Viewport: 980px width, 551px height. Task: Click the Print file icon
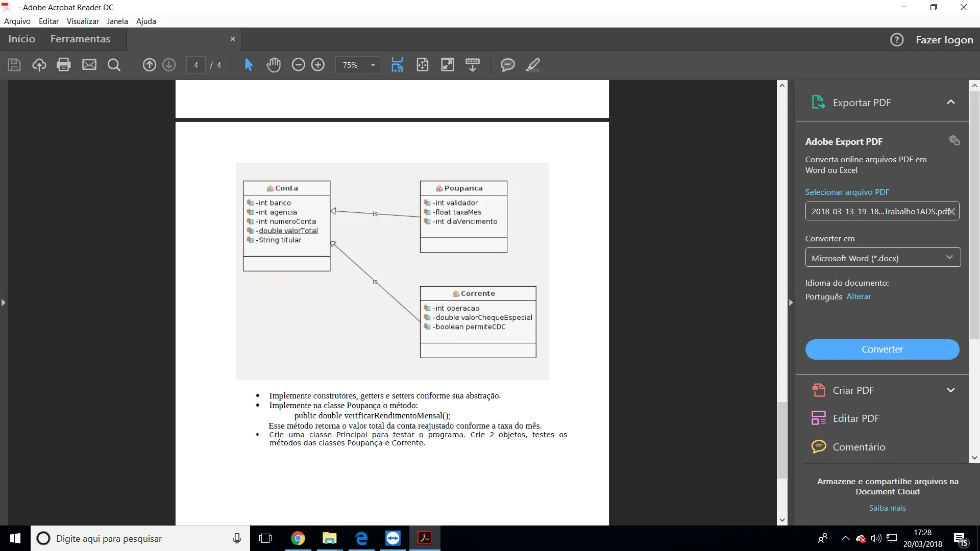click(x=64, y=65)
